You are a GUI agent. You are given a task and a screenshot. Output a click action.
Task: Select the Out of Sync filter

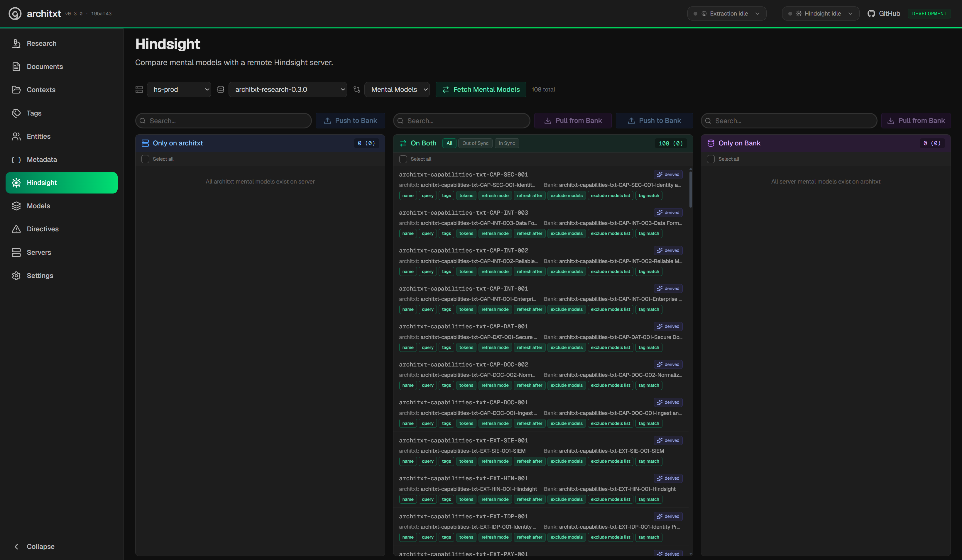pos(475,143)
